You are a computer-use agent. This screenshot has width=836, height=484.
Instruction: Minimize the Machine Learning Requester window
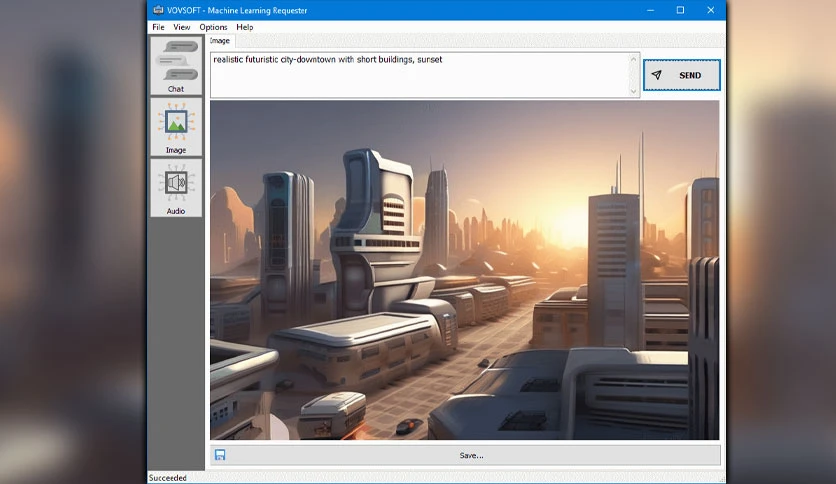click(650, 10)
